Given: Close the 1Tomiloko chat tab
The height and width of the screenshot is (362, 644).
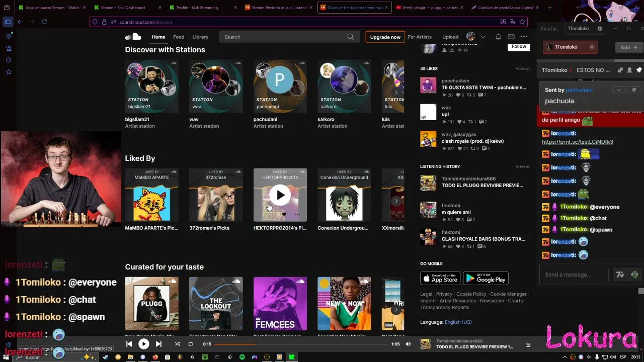Looking at the screenshot, I should pyautogui.click(x=592, y=47).
